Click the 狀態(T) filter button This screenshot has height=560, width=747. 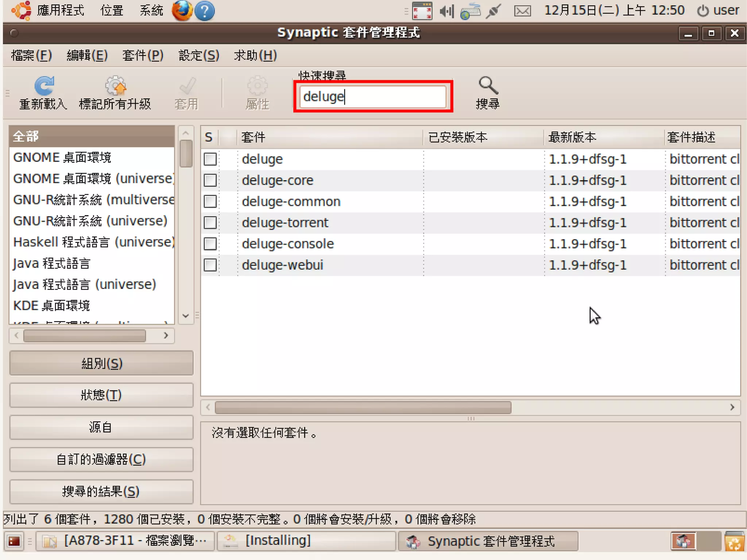(101, 395)
